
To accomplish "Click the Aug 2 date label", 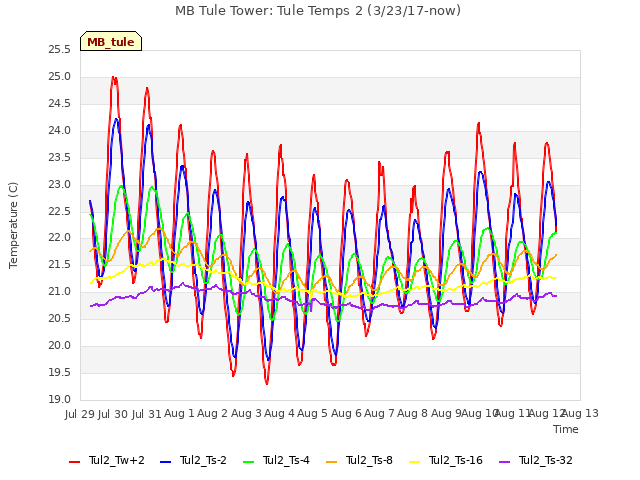I will point(213,414).
